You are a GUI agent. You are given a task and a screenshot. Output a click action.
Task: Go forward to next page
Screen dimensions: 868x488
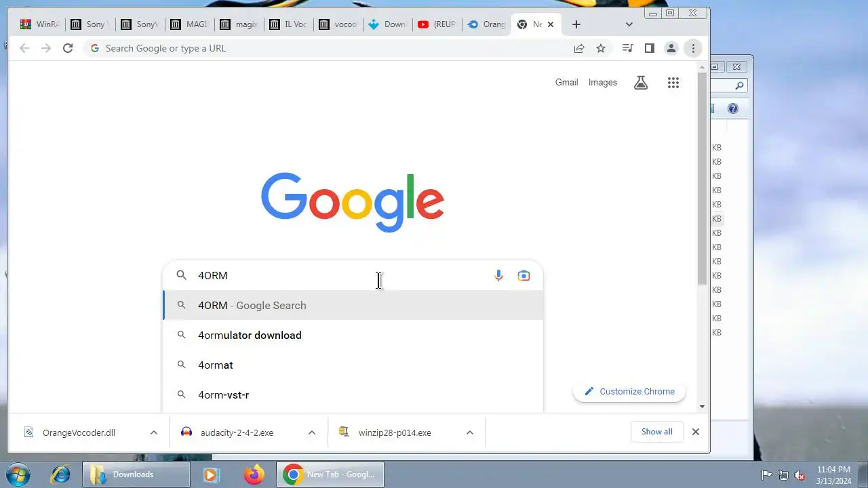click(x=46, y=48)
